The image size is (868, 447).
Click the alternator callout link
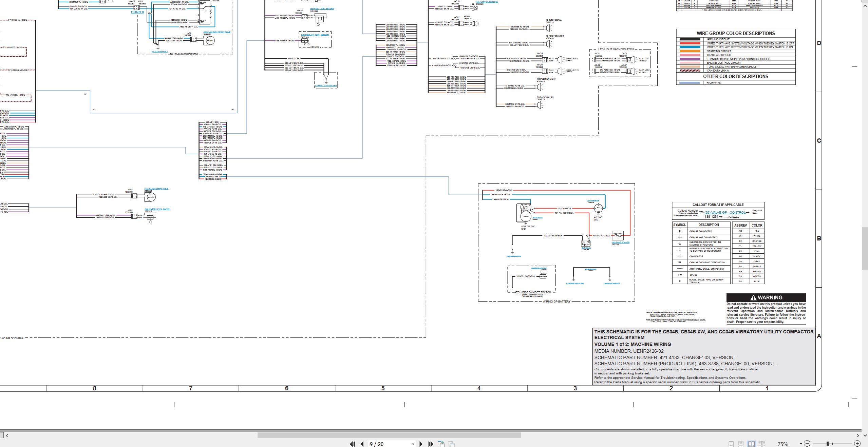click(593, 201)
